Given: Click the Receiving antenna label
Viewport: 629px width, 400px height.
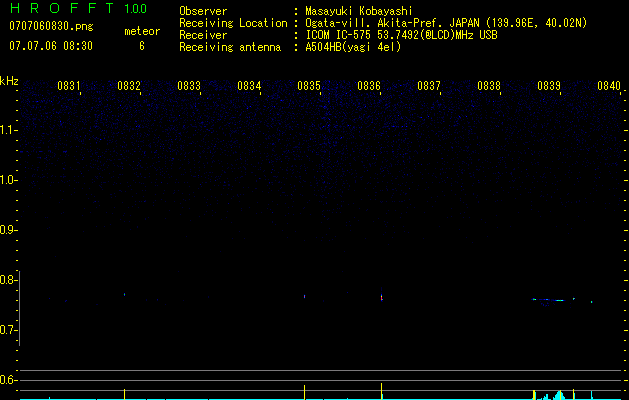Looking at the screenshot, I should [x=230, y=47].
